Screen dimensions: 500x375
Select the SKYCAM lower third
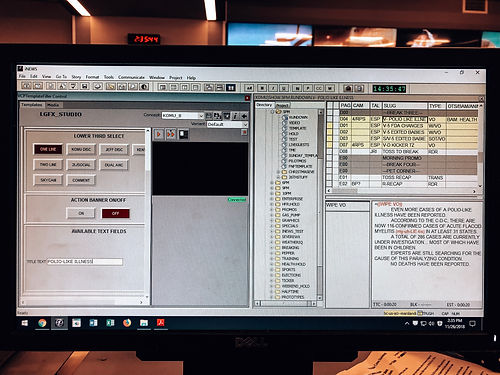tap(48, 180)
